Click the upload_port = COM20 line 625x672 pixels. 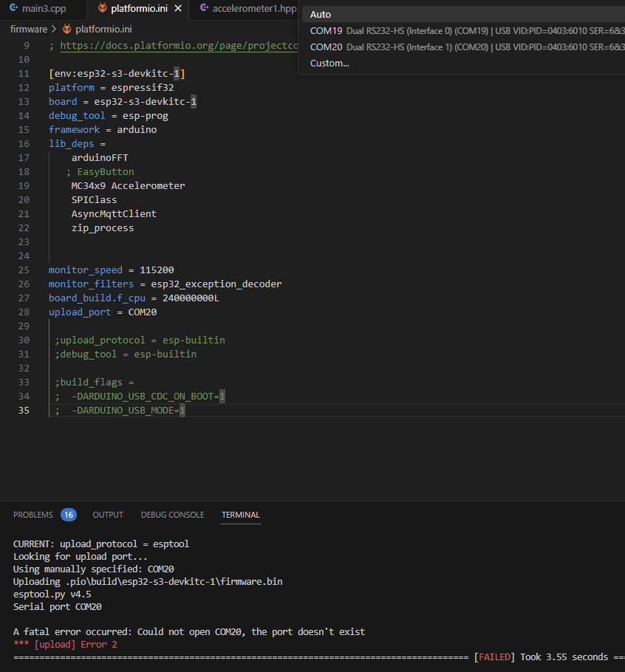point(103,312)
